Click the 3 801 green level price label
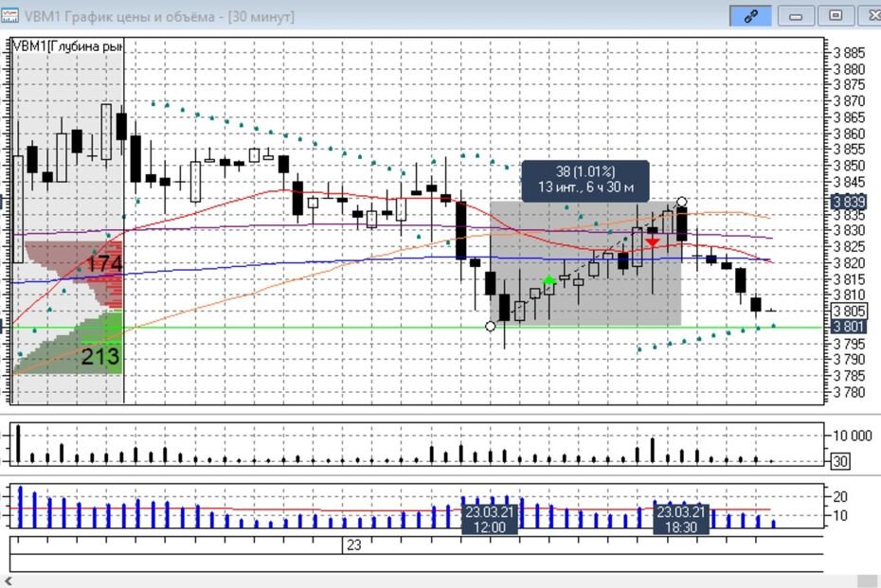This screenshot has width=881, height=588. (849, 327)
